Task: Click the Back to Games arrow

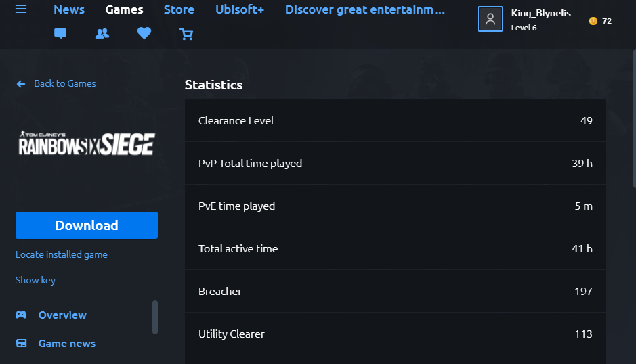Action: (x=21, y=84)
